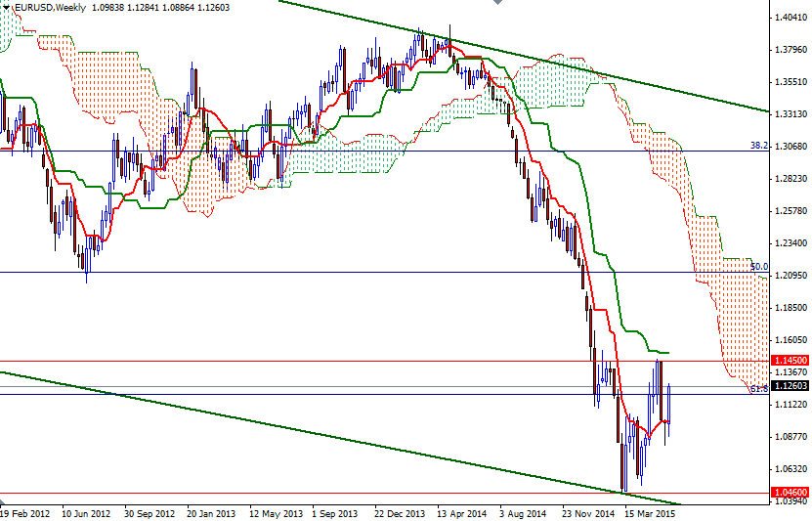Image resolution: width=812 pixels, height=521 pixels.
Task: Click the 1.20950 price scale value
Action: pos(791,276)
